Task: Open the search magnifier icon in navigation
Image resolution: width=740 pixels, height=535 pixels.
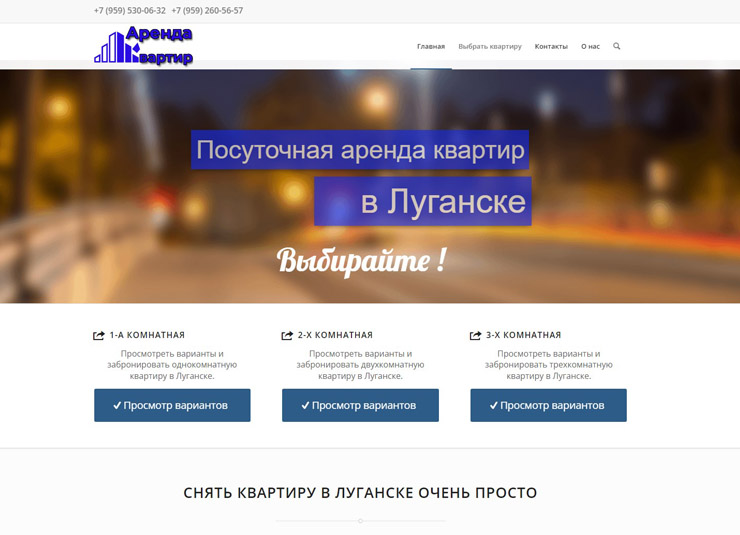Action: [616, 46]
